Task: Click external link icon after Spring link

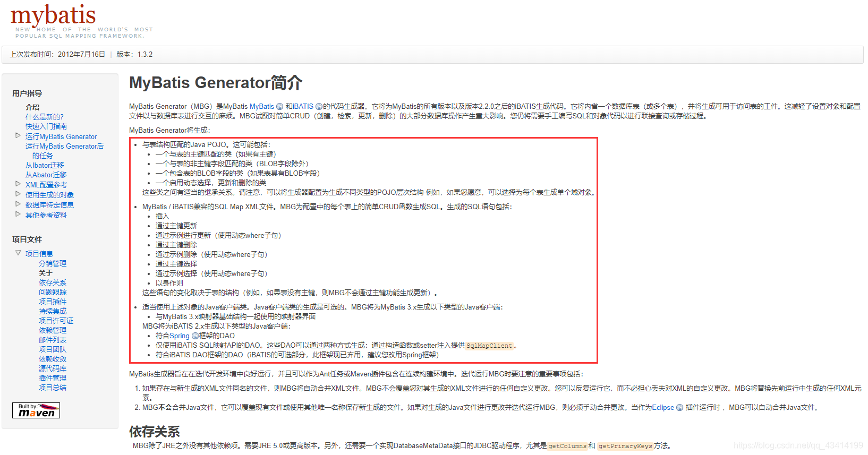Action: pyautogui.click(x=195, y=336)
